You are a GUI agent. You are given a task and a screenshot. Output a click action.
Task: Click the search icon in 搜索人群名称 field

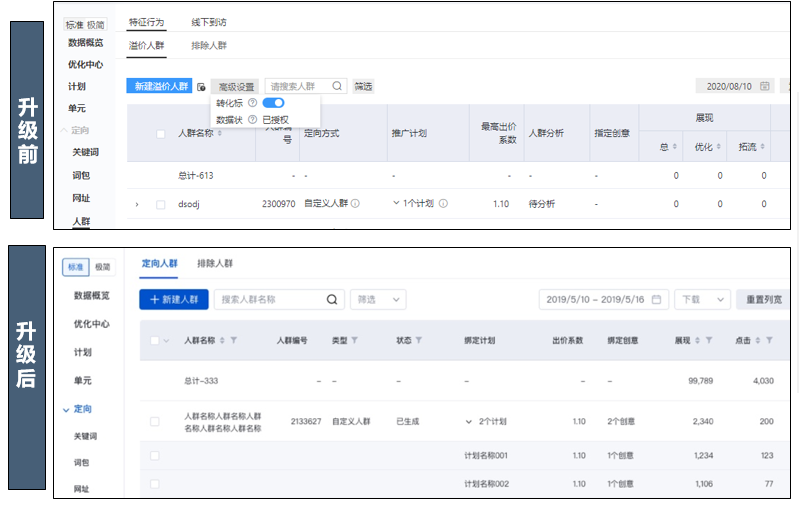pyautogui.click(x=333, y=300)
